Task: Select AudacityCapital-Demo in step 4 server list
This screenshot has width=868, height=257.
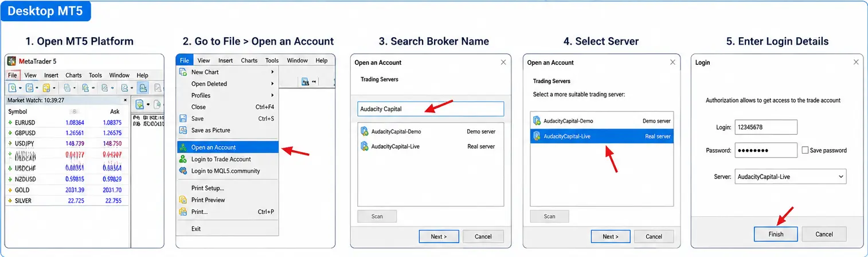Action: [x=602, y=121]
